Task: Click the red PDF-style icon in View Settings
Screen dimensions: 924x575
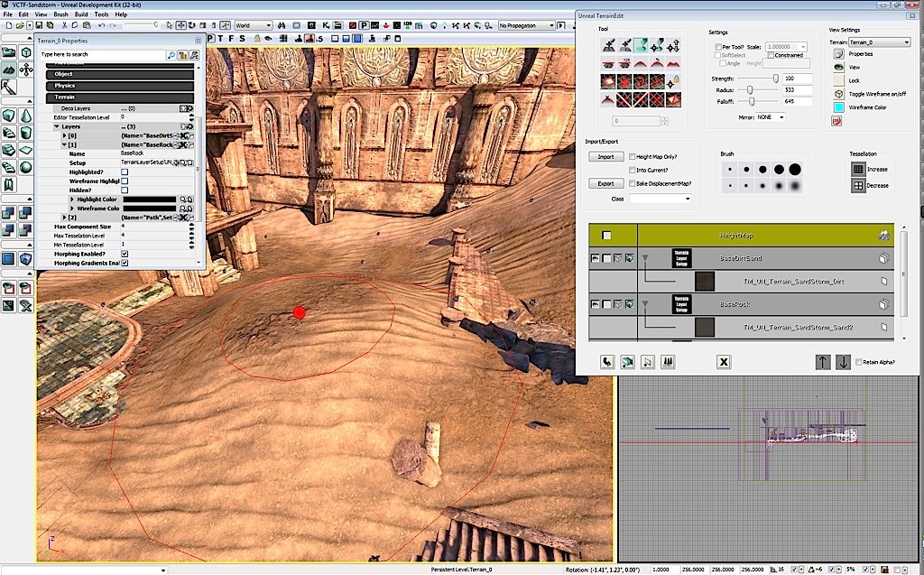Action: click(x=836, y=121)
